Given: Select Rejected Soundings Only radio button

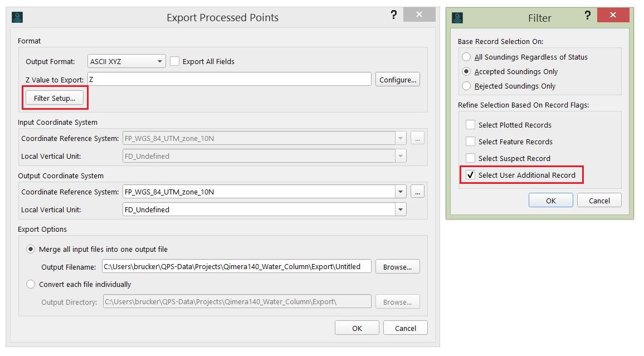Looking at the screenshot, I should point(466,86).
